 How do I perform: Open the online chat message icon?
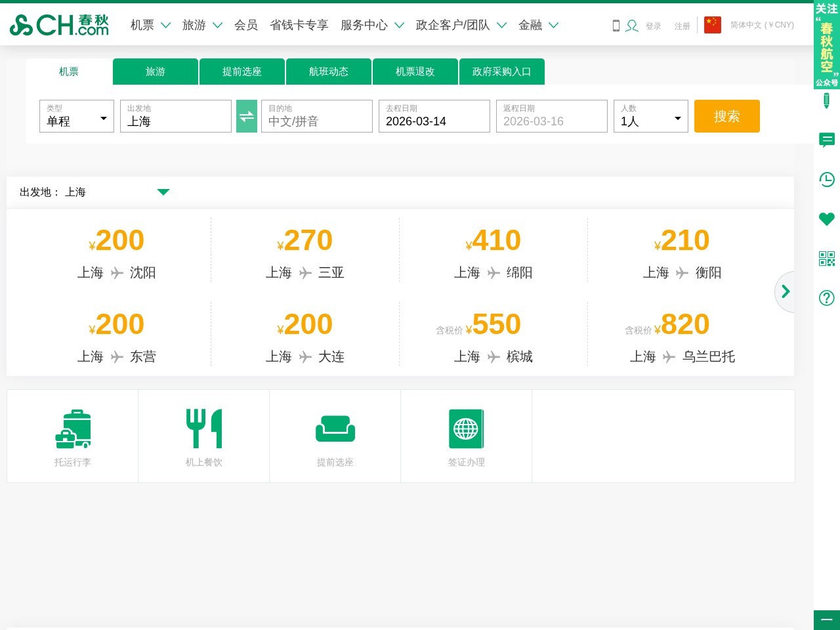tap(826, 139)
